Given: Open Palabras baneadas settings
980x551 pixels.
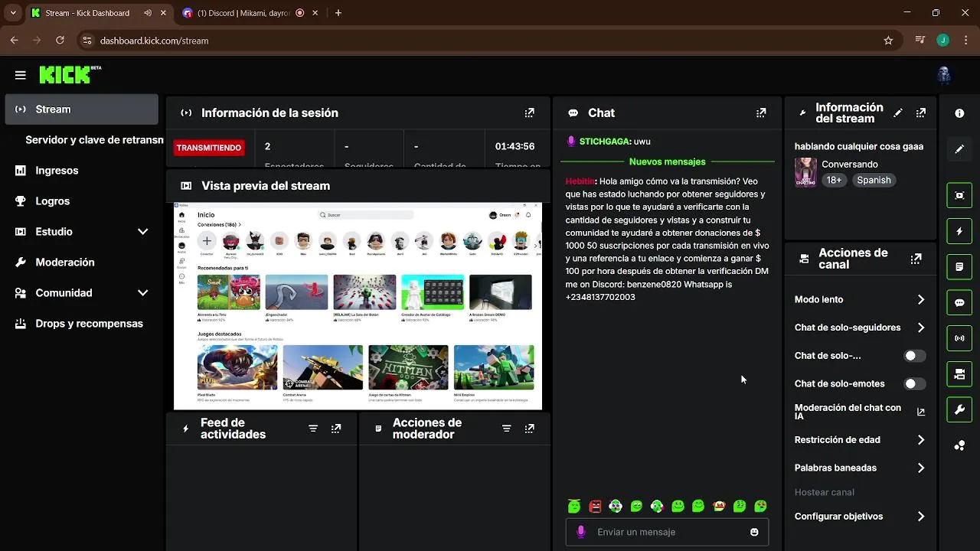Looking at the screenshot, I should (860, 468).
